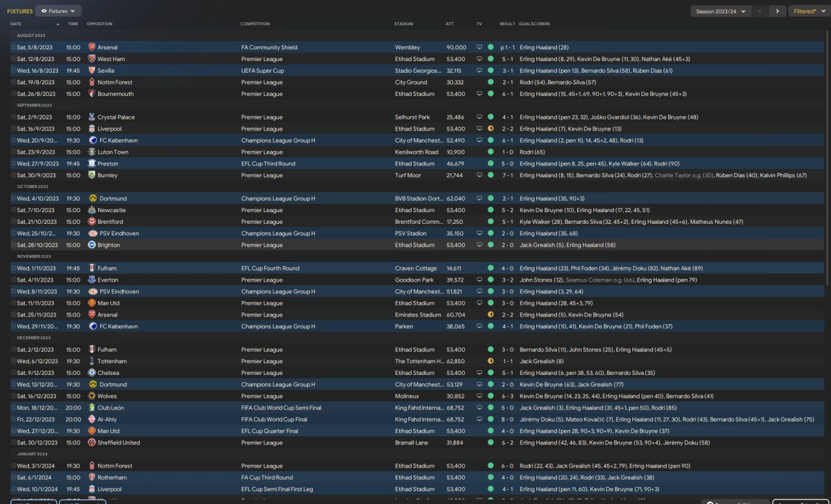
Task: Sort fixtures by the ATT column header
Action: [x=450, y=24]
